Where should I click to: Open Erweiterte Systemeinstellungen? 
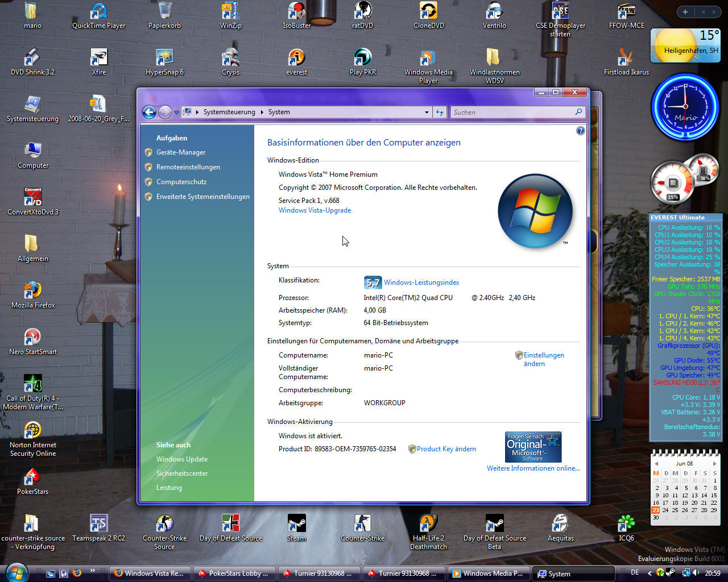202,197
